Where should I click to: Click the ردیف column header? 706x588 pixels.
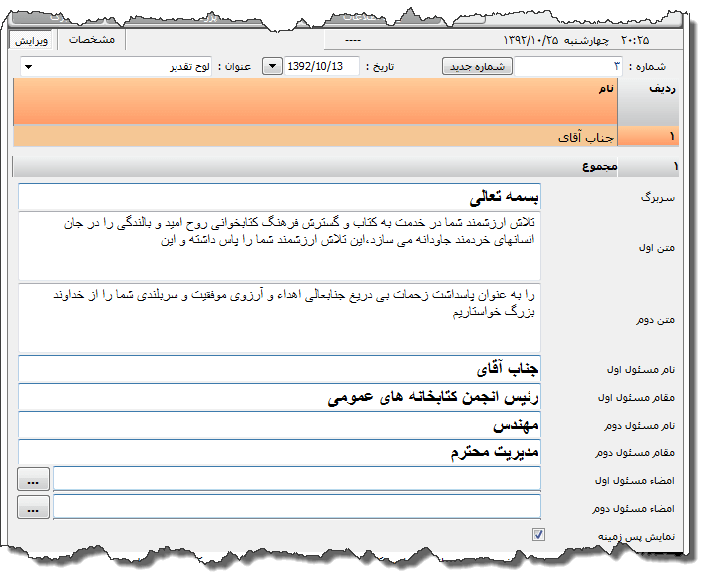[x=648, y=102]
